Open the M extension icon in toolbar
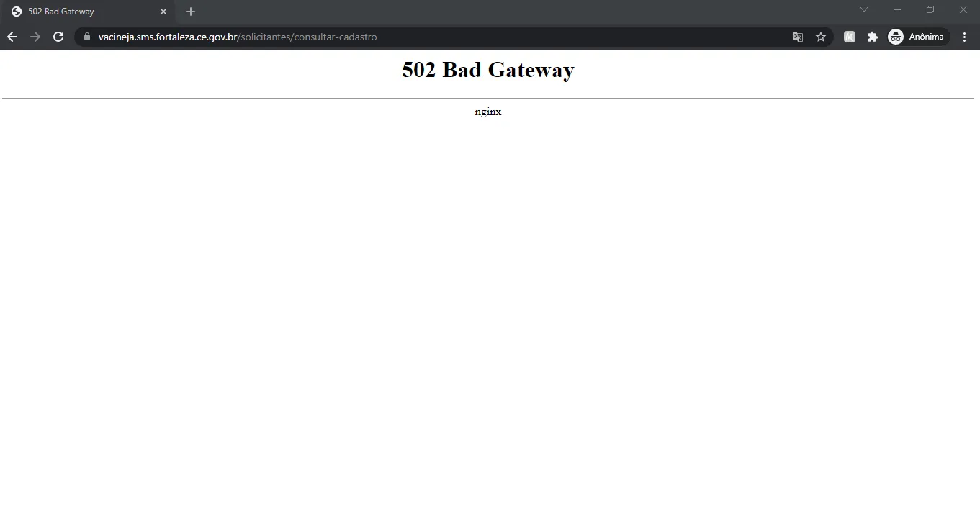 [x=850, y=37]
